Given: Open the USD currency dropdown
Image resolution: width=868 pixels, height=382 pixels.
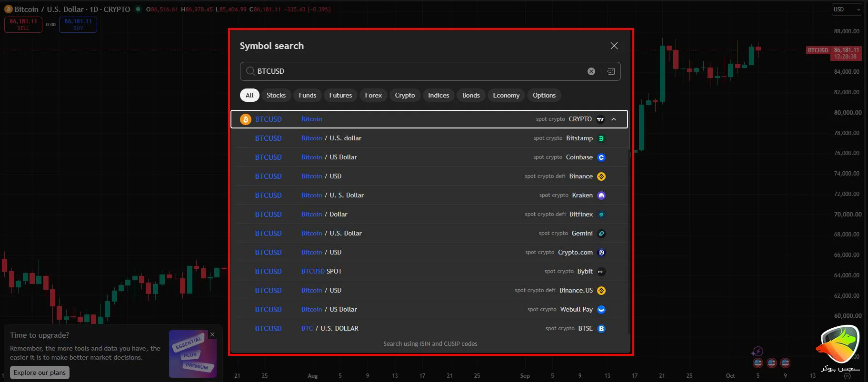Looking at the screenshot, I should (x=847, y=10).
